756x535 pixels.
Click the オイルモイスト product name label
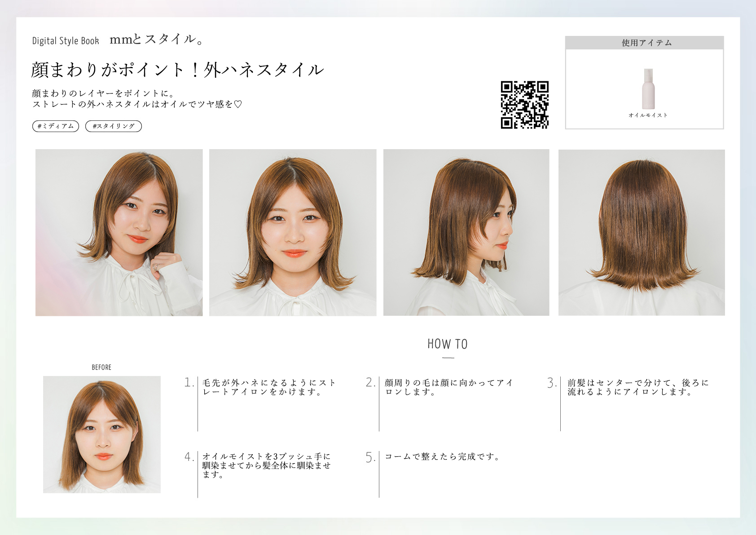(648, 115)
